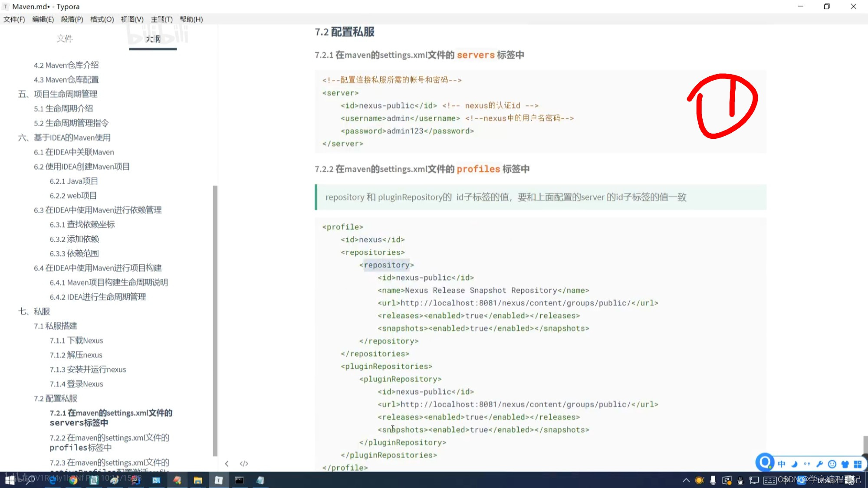
Task: Open the 段落(P) menu
Action: (72, 19)
